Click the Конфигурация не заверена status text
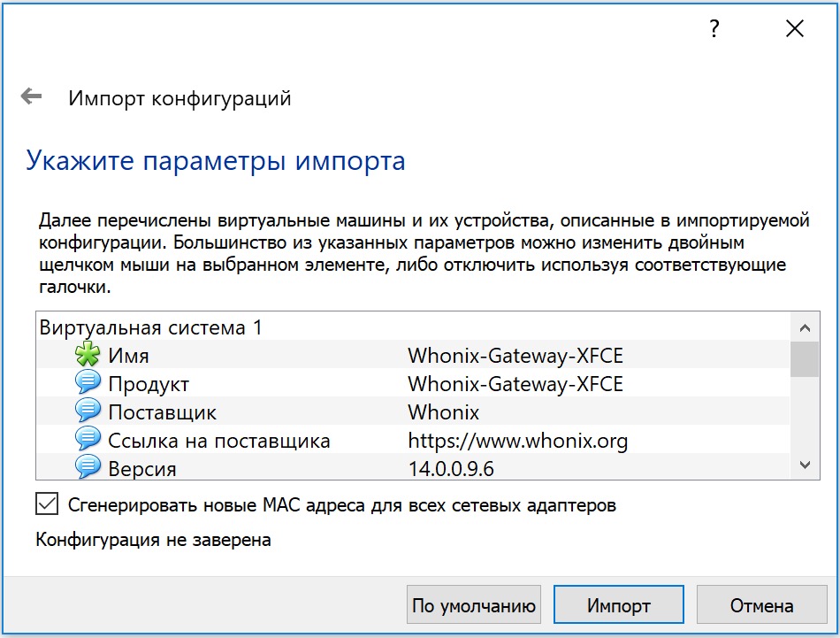The width and height of the screenshot is (840, 638). point(153,540)
